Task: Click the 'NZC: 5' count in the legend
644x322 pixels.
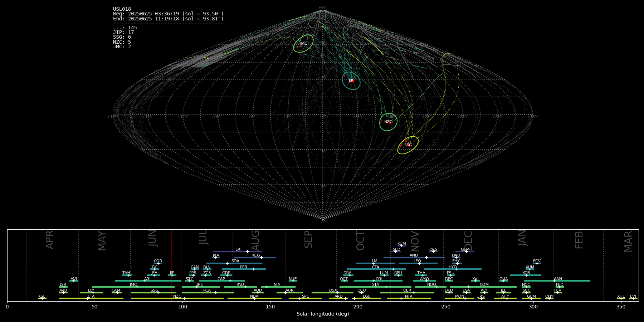Action: click(x=122, y=42)
